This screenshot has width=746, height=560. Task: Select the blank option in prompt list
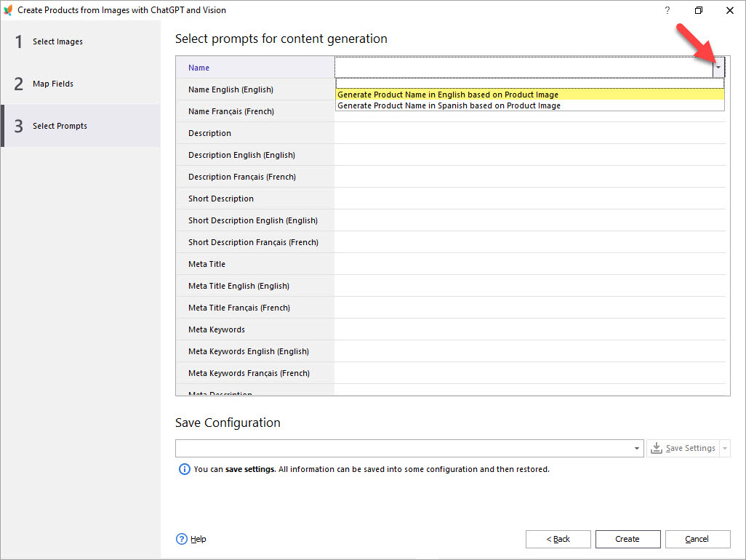[530, 84]
